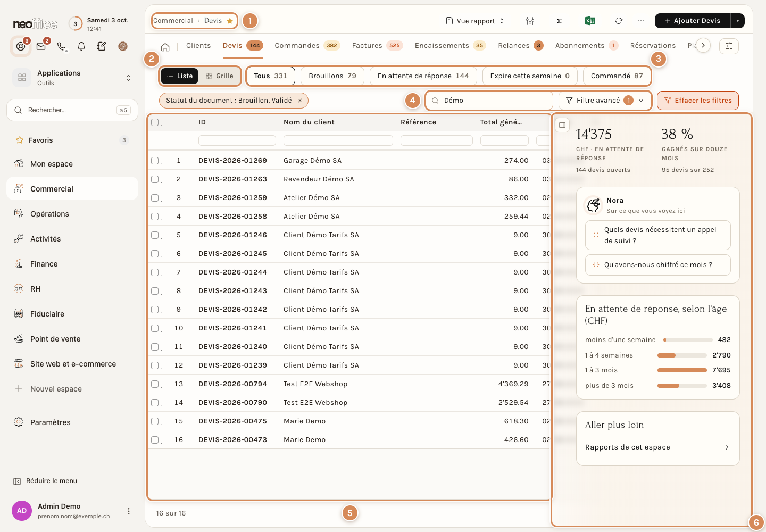766x532 pixels.
Task: Select the Brouillons 79 filter tab
Action: point(332,76)
